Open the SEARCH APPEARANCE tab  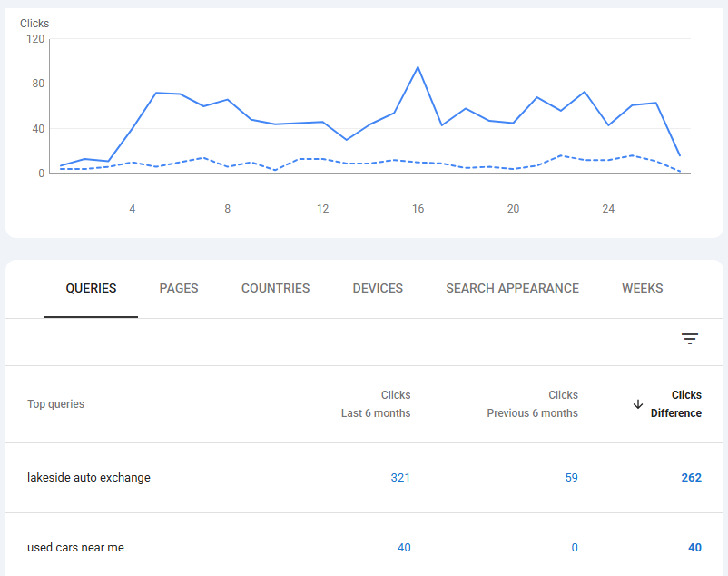click(x=512, y=289)
